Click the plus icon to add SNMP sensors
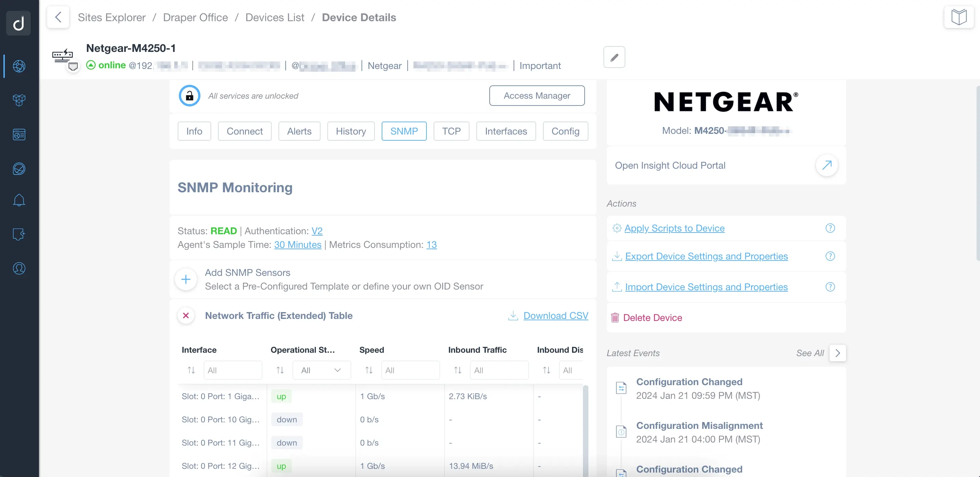The height and width of the screenshot is (477, 980). 186,279
